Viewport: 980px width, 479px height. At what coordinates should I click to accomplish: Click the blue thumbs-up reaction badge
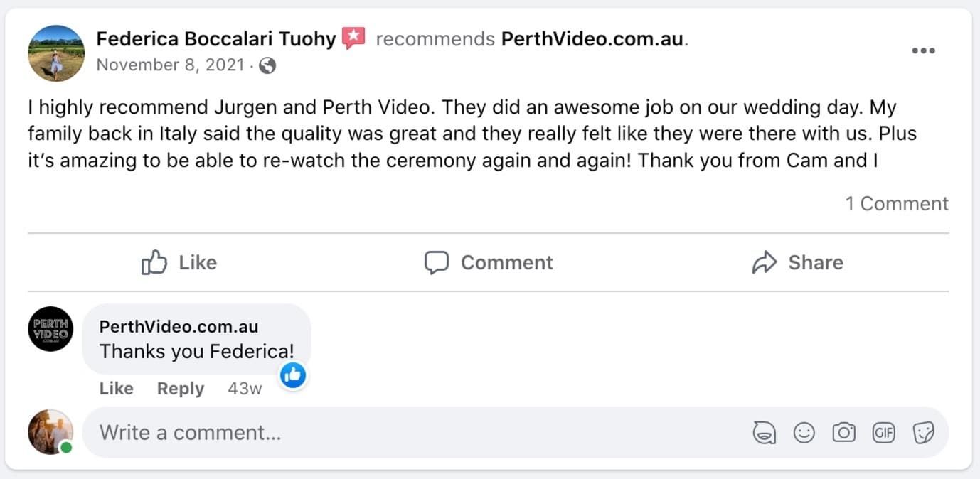(x=293, y=375)
